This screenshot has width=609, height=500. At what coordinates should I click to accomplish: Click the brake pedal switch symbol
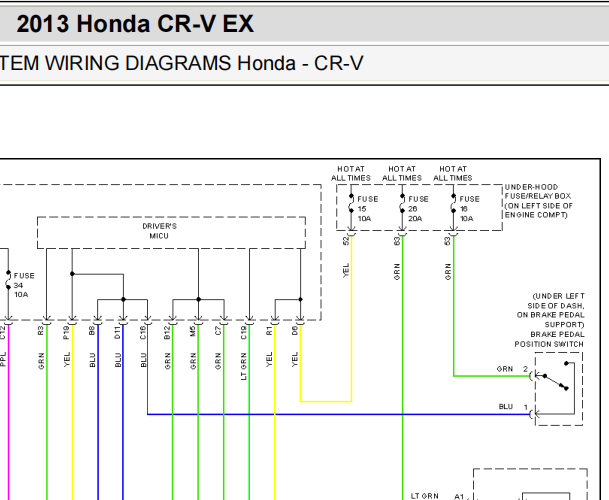coord(559,389)
